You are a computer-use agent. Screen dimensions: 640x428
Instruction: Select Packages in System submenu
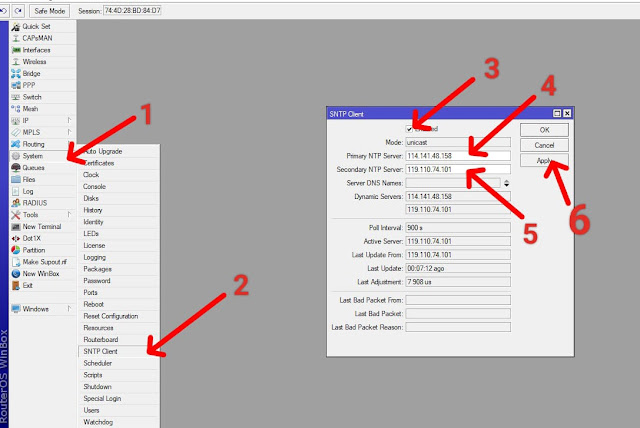point(118,269)
